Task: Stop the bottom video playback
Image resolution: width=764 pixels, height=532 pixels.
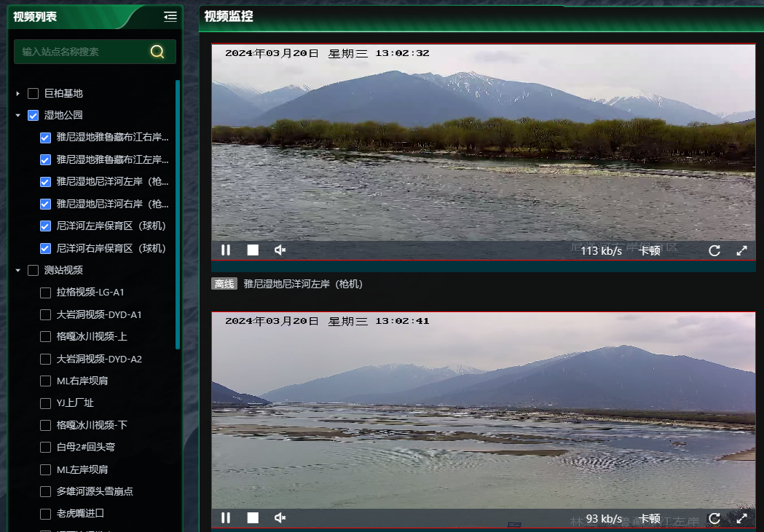Action: (253, 518)
